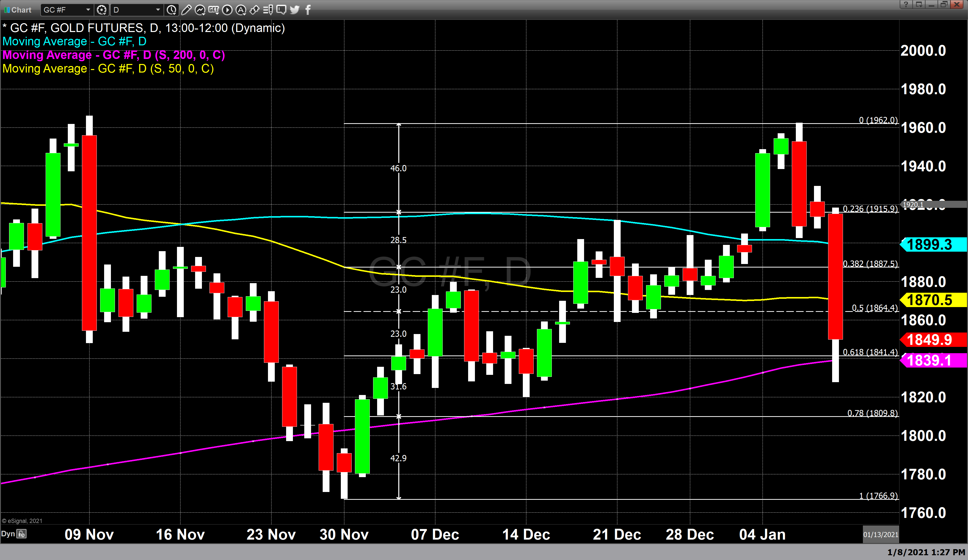The image size is (968, 560).
Task: Click the pencil drawing tools icon
Action: [x=186, y=10]
